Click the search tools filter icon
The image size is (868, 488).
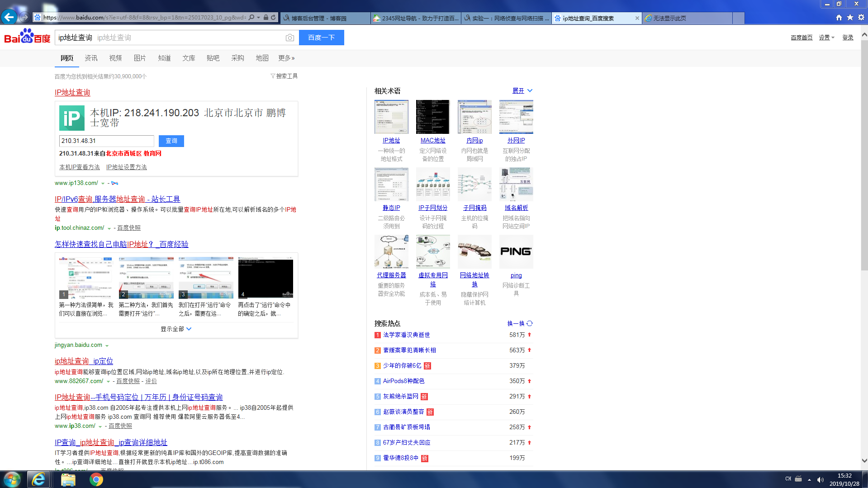click(x=273, y=76)
